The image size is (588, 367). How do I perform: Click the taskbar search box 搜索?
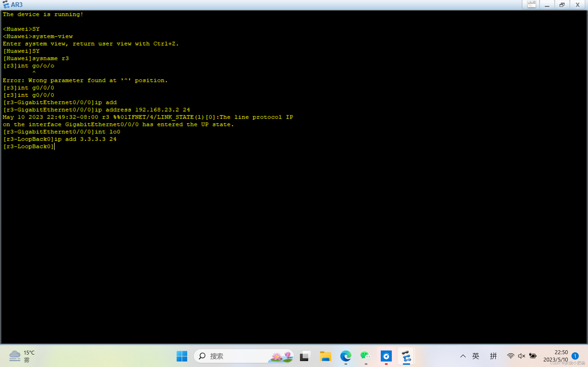(233, 356)
